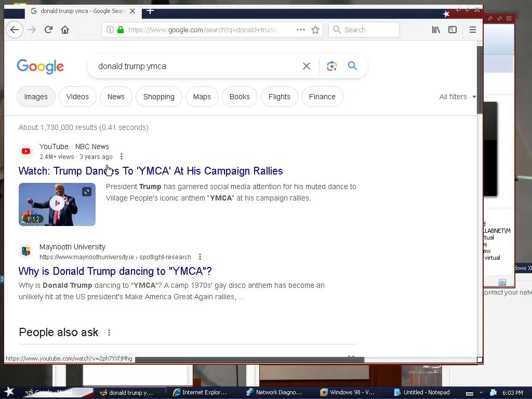Click the maynoothuniversity.ie URL breadcrumb
Screen dimensions: 532x399
click(115, 257)
